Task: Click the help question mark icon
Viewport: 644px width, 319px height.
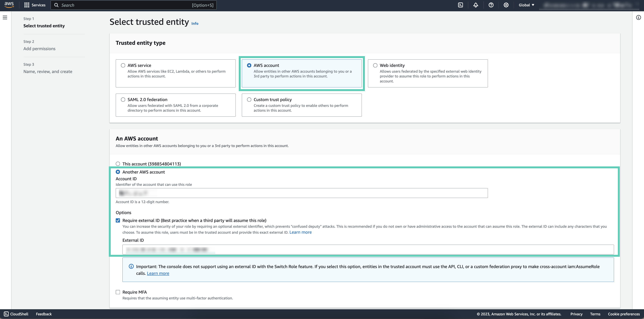Action: 491,5
